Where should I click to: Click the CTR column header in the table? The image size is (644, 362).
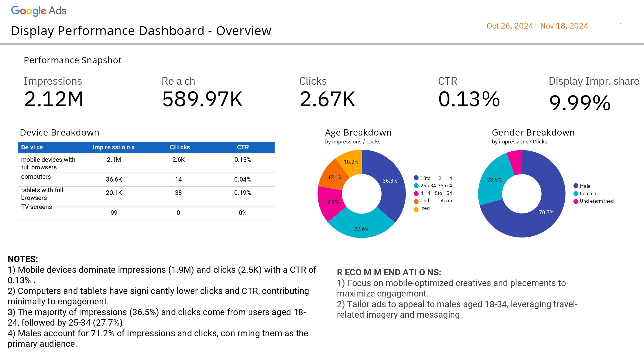click(243, 147)
